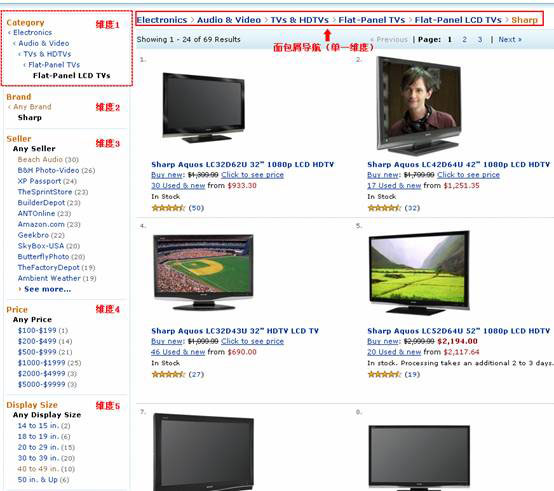The image size is (554, 491).
Task: Select the Electronics breadcrumb
Action: click(162, 20)
